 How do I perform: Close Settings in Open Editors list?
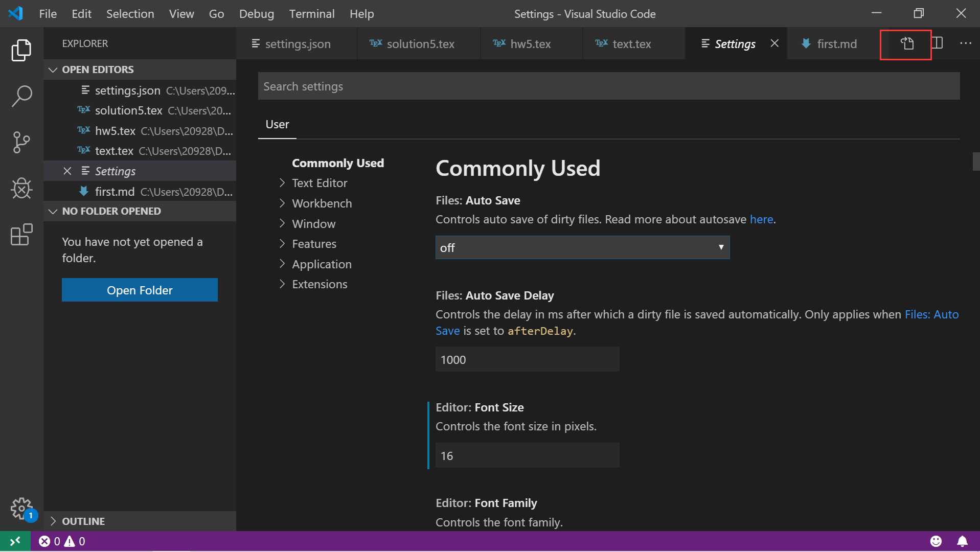point(67,171)
